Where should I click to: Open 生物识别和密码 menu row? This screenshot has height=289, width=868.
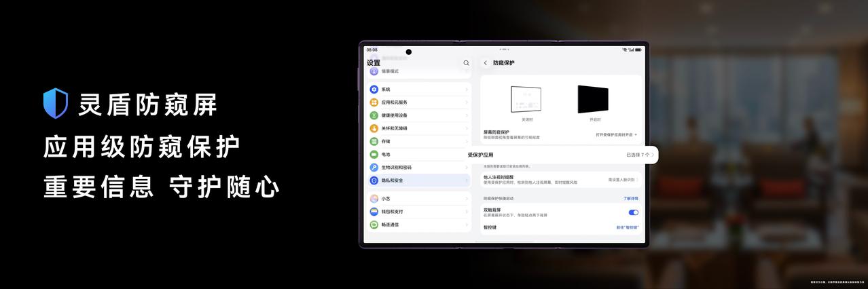click(x=418, y=167)
